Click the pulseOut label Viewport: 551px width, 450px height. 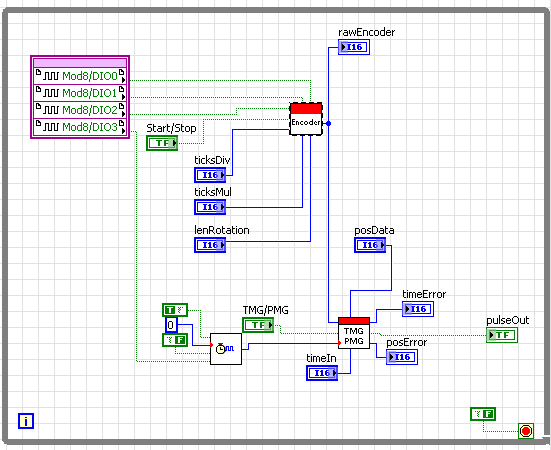pos(508,320)
